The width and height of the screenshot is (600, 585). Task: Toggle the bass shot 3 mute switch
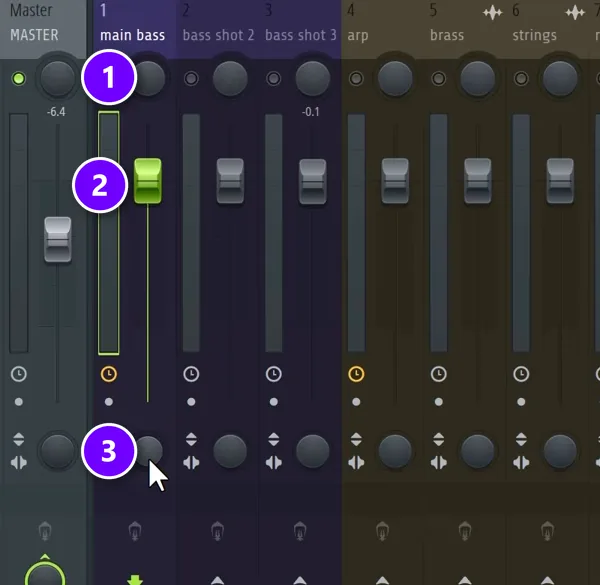[x=274, y=78]
